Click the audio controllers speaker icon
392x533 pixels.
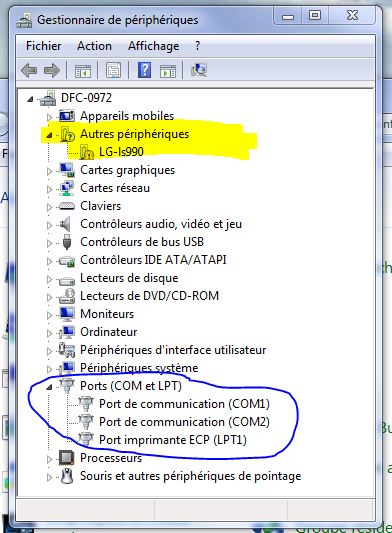point(65,224)
